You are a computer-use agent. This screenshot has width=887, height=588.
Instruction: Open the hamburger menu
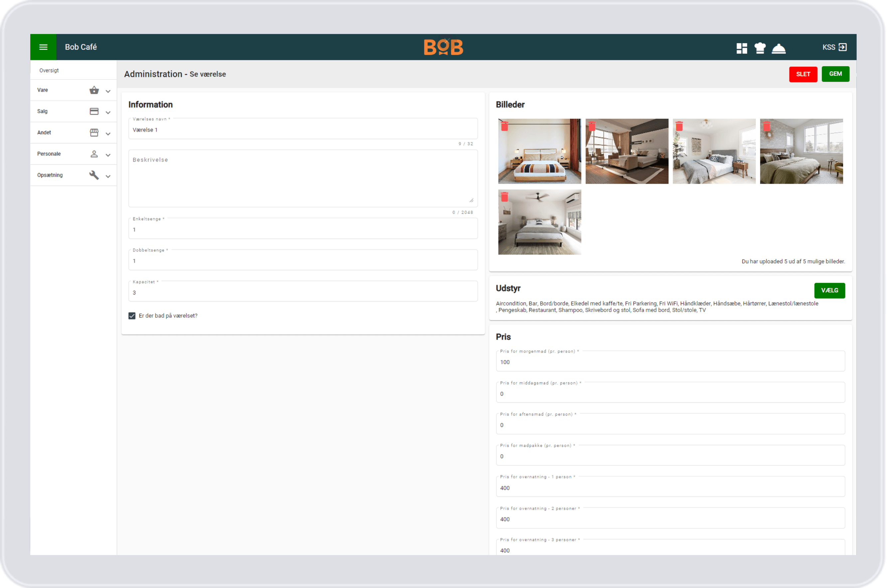click(x=43, y=47)
